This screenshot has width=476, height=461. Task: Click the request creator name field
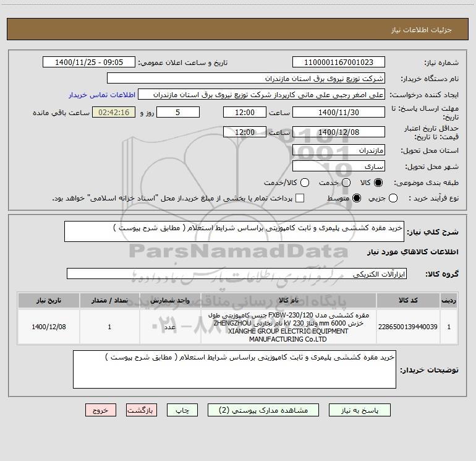261,95
